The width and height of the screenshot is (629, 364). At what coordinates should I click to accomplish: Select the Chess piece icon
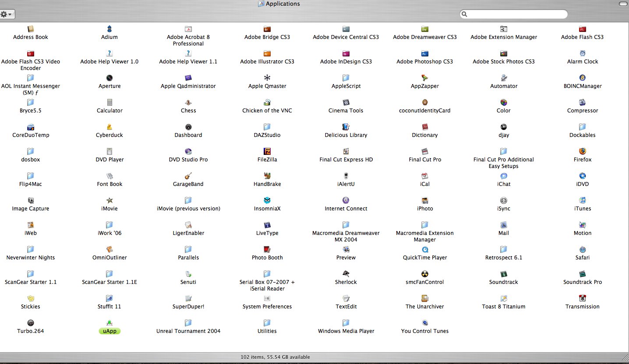pos(188,102)
